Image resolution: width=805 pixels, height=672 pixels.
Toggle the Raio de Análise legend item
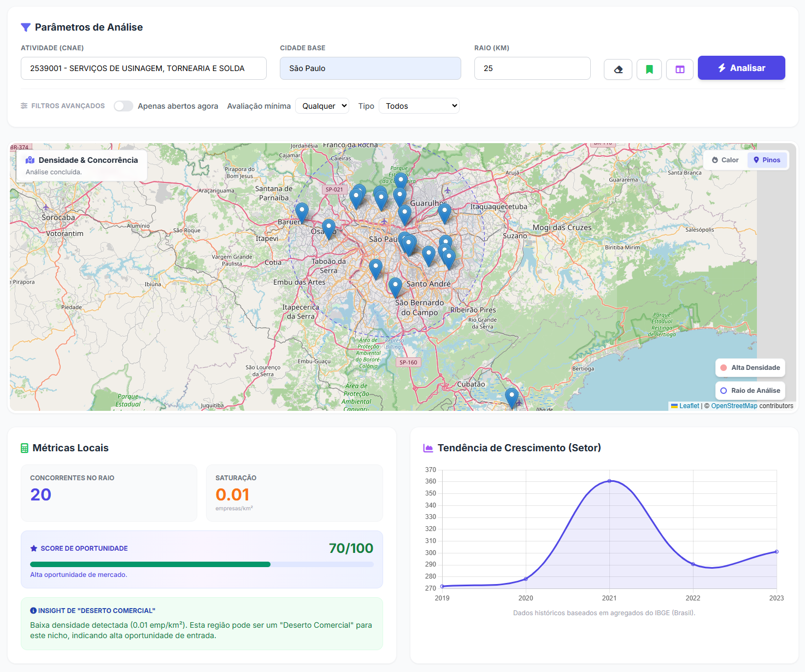tap(750, 391)
